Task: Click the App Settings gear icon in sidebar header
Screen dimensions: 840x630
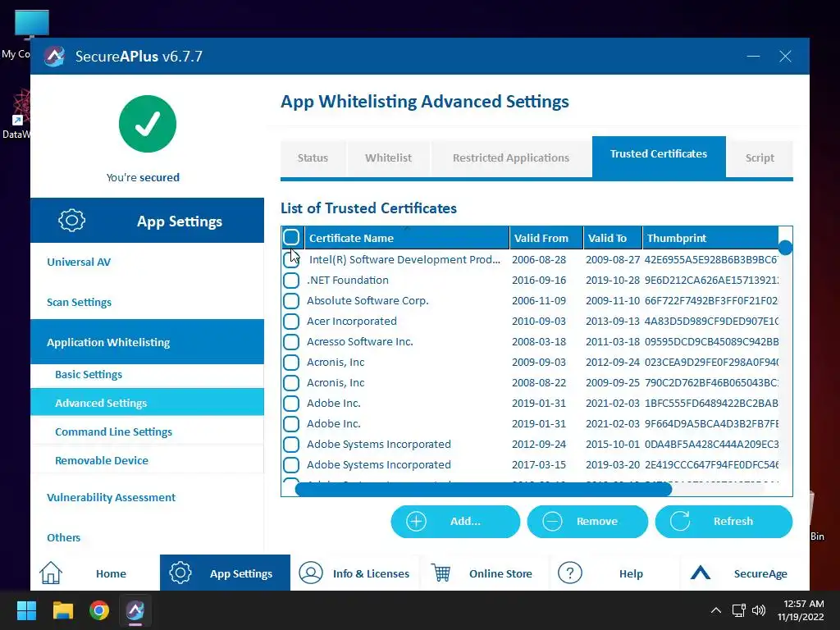Action: (x=72, y=220)
